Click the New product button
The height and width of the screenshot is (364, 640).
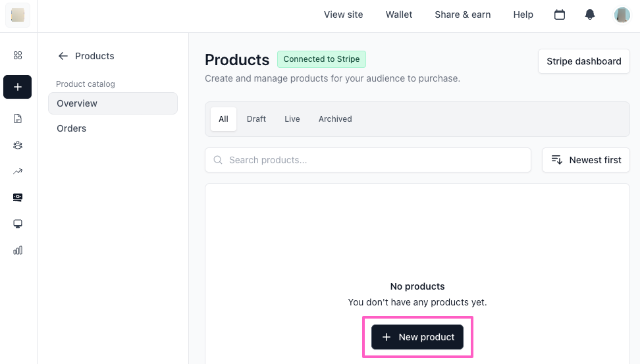(x=417, y=337)
